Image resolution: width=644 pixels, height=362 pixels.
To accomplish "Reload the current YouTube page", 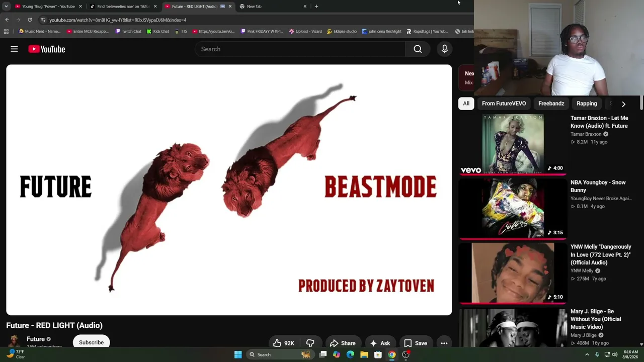I will coord(30,20).
